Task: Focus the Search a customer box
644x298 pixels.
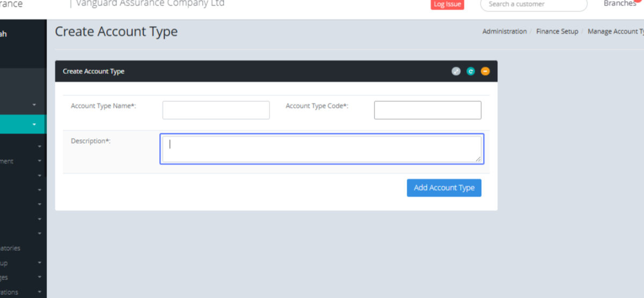Action: [x=533, y=4]
